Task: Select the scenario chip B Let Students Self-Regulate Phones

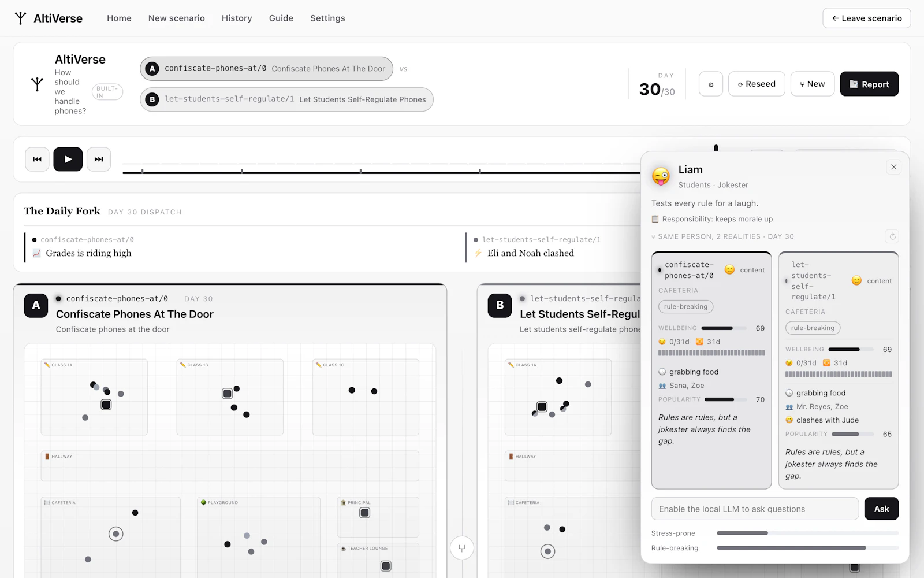Action: click(286, 99)
